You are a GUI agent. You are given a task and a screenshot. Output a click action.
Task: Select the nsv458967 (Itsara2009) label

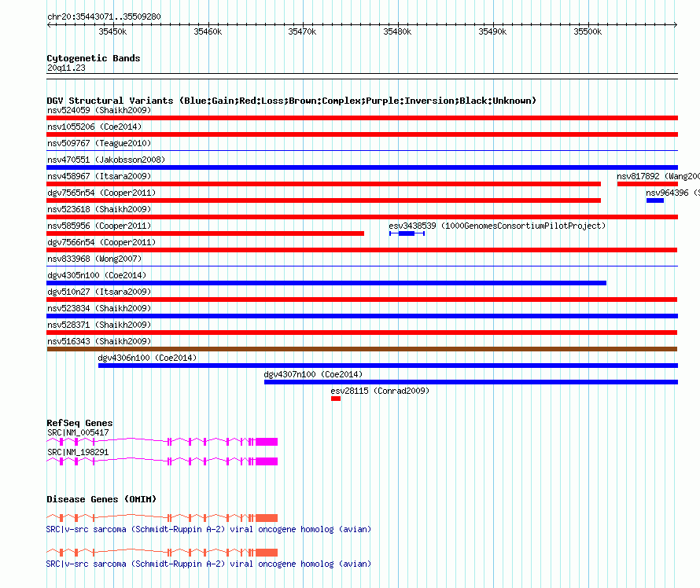99,176
